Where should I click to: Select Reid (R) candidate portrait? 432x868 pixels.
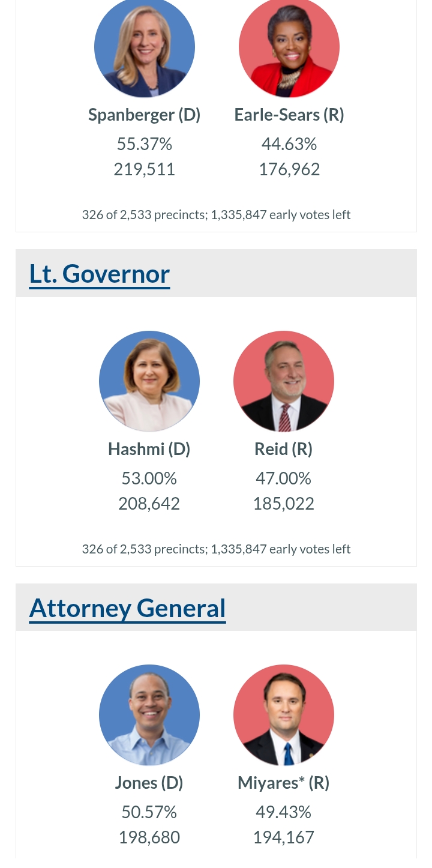click(x=284, y=381)
